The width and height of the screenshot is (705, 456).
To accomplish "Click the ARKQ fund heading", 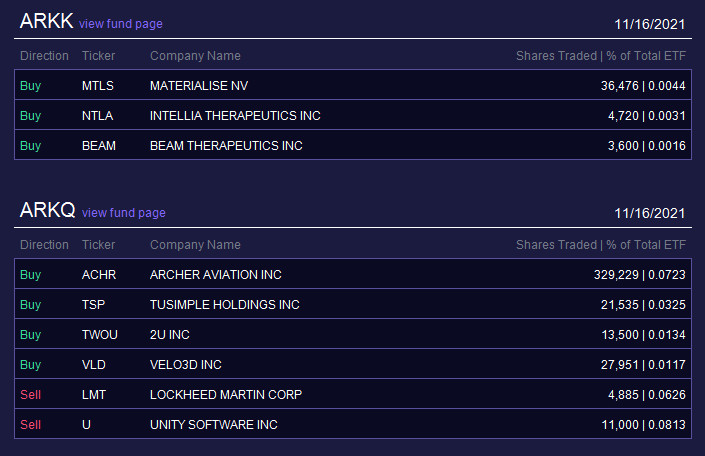I will pyautogui.click(x=47, y=210).
